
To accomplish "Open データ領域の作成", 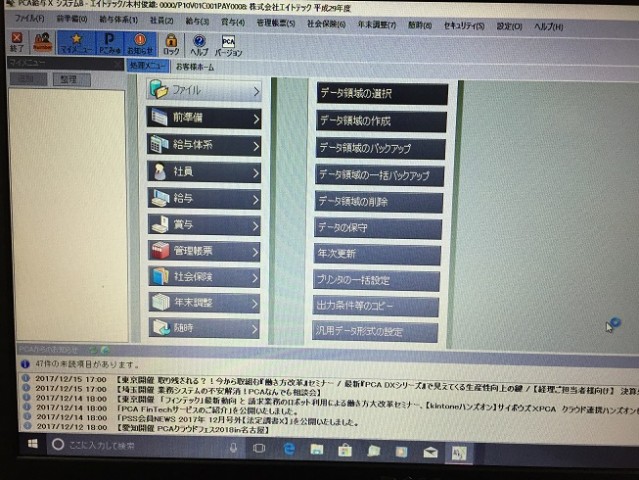I will click(381, 121).
